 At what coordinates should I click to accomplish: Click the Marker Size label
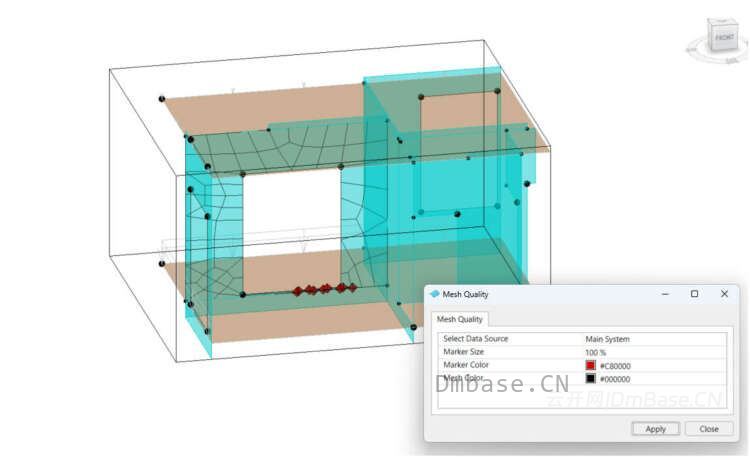463,352
